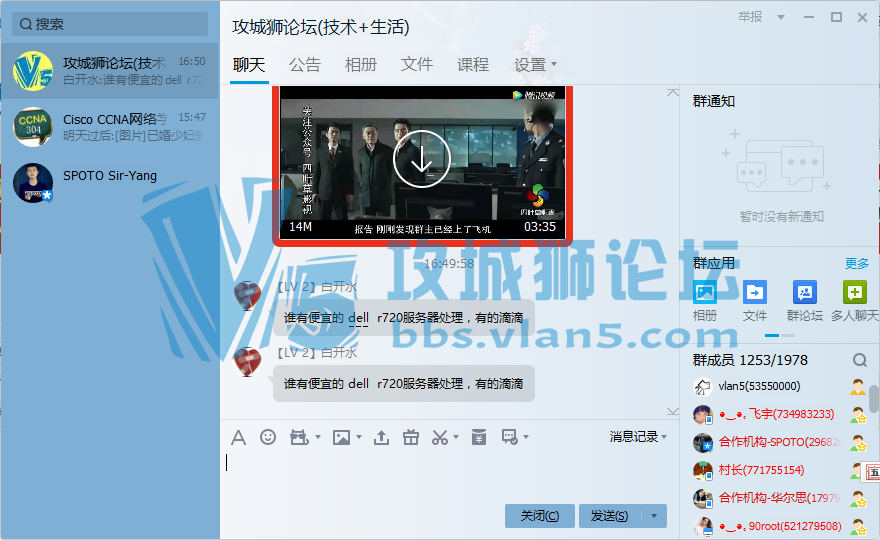This screenshot has width=880, height=540.
Task: Click in the message input area
Action: pos(447,474)
